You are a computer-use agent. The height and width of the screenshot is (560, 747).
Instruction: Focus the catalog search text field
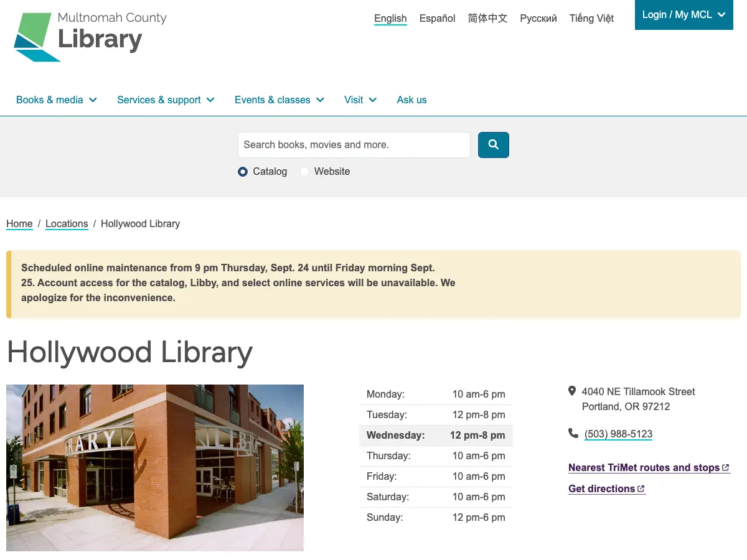[x=354, y=145]
